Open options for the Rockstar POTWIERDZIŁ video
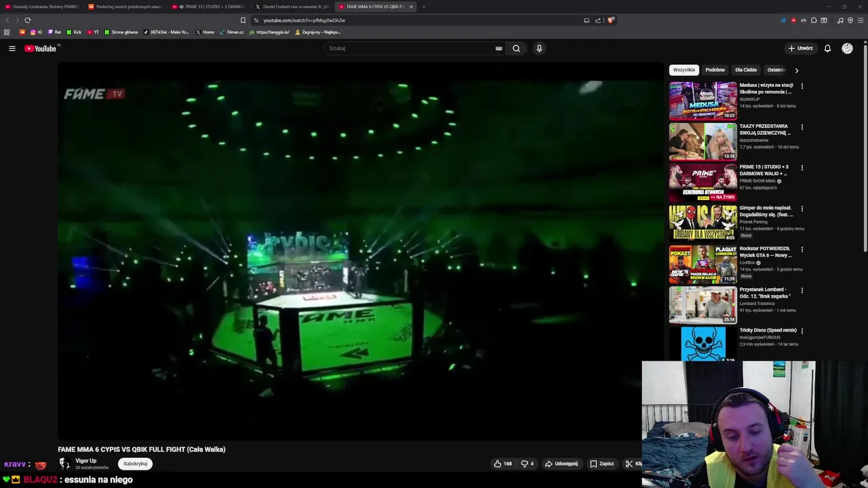This screenshot has width=868, height=488. (x=802, y=249)
